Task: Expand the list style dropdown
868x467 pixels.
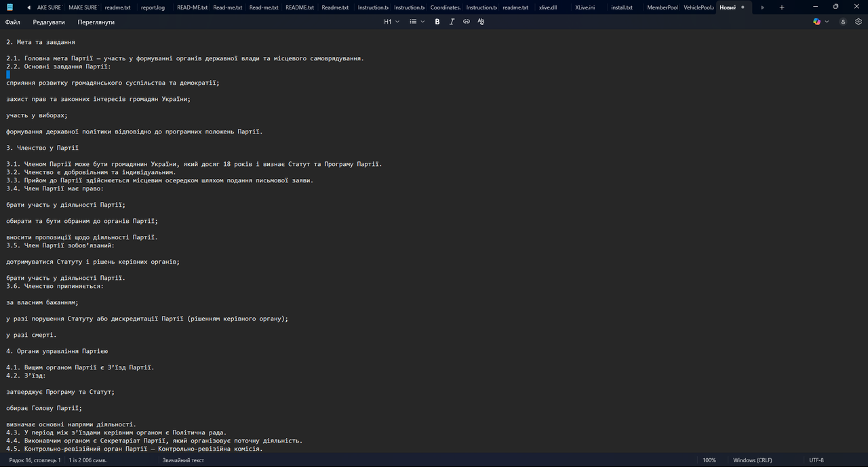Action: [x=417, y=22]
